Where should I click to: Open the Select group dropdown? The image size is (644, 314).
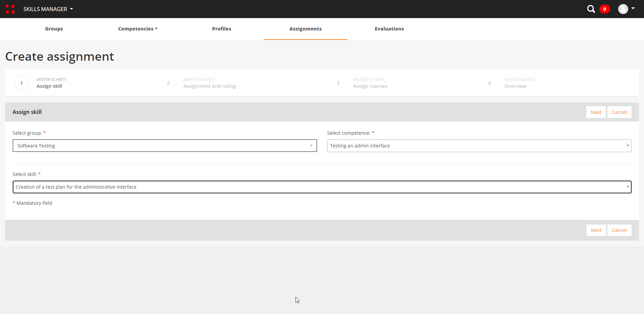tap(165, 146)
